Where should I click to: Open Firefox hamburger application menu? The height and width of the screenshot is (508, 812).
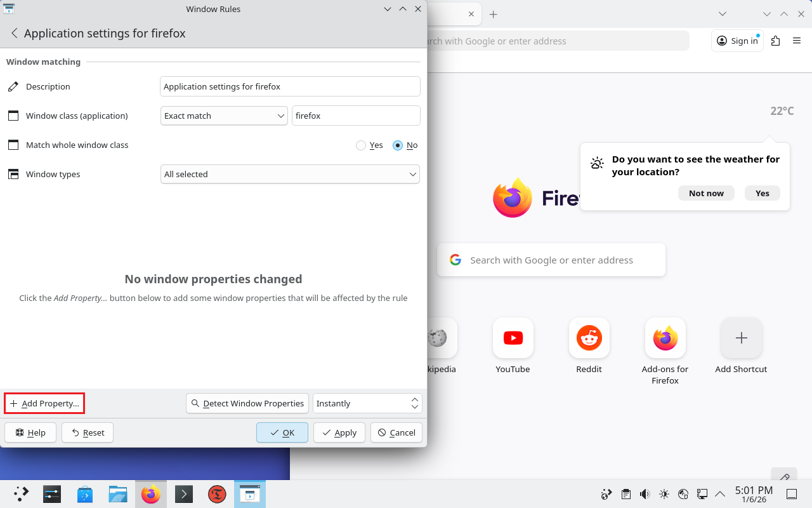click(x=797, y=41)
